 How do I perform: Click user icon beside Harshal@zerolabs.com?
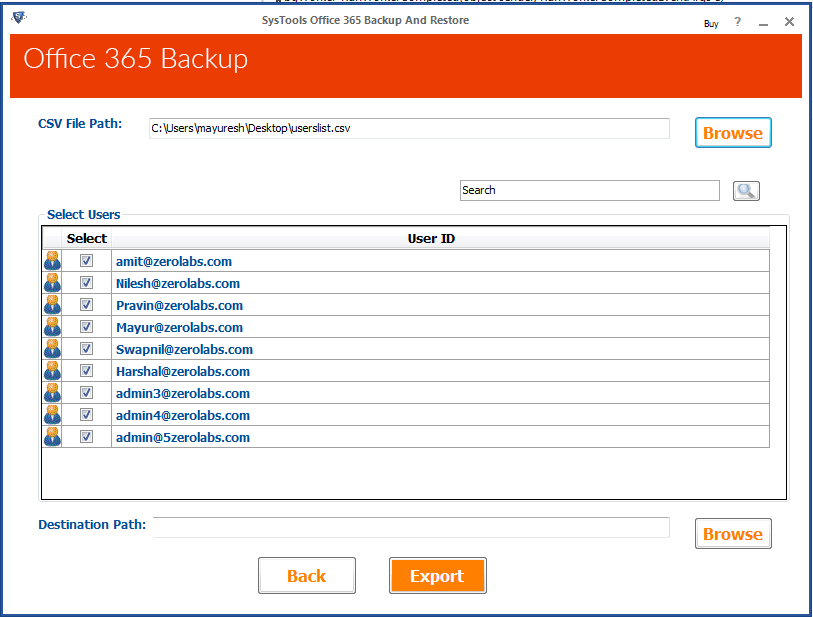point(52,371)
